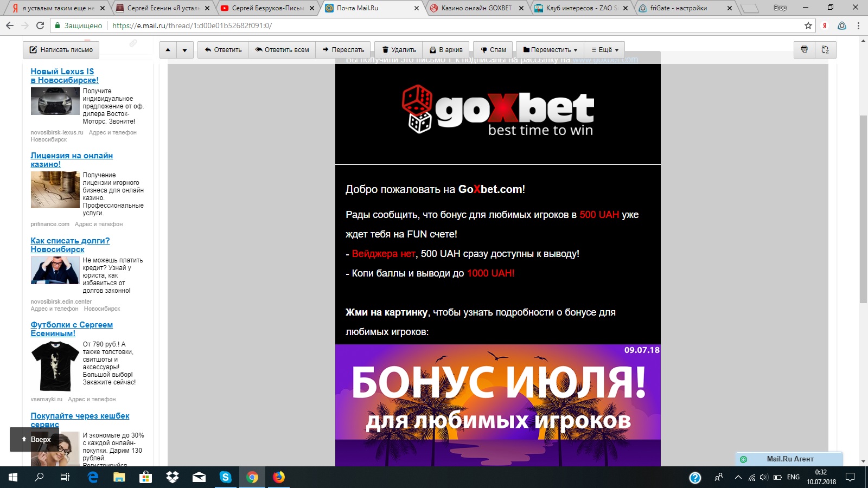868x488 pixels.
Task: Open Dropbox from taskbar
Action: click(x=173, y=477)
